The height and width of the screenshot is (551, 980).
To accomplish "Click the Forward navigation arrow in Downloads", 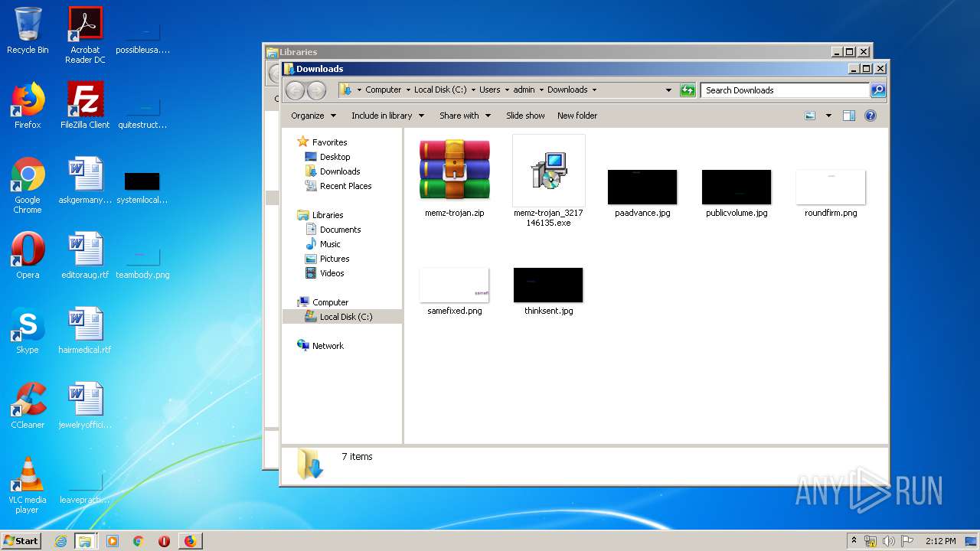I will (316, 90).
